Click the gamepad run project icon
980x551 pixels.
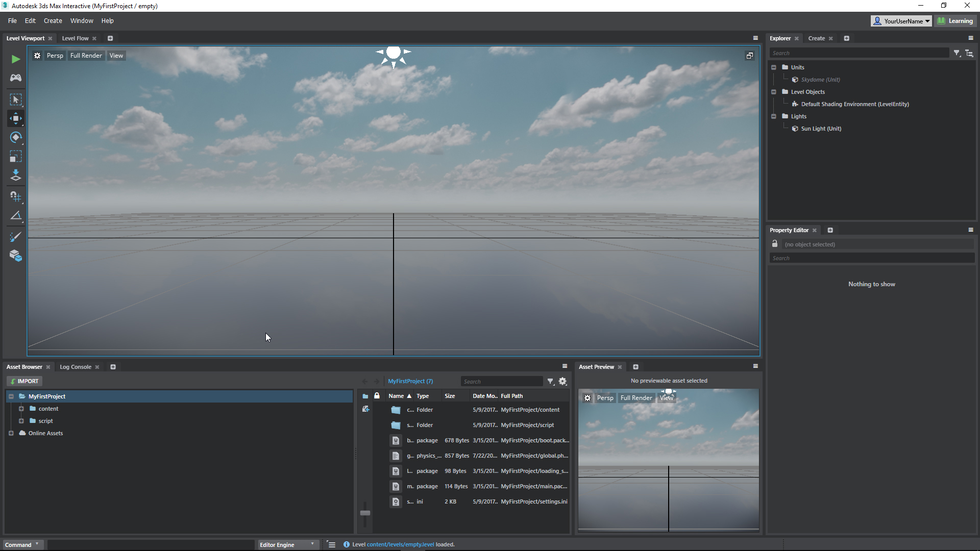[16, 78]
